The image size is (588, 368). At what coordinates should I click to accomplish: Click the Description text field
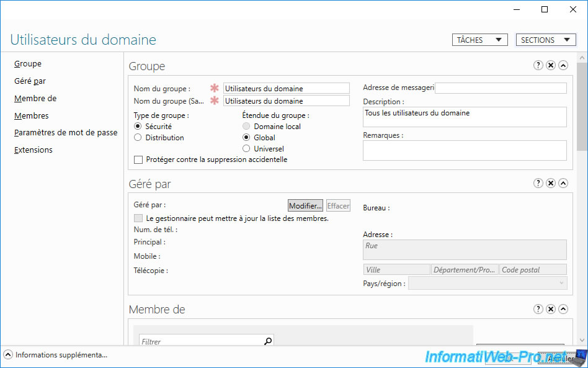click(464, 117)
